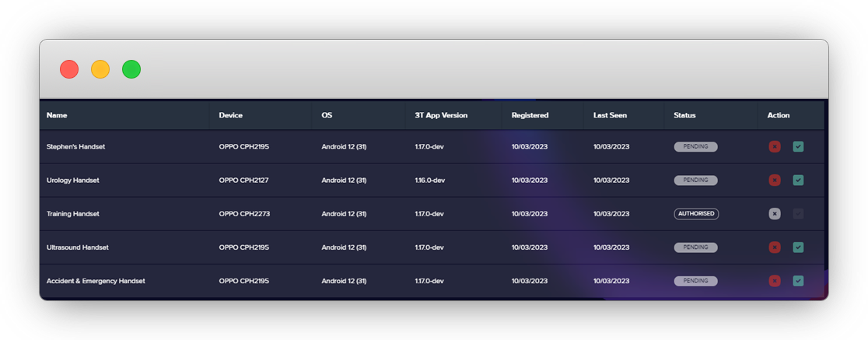Click 1.17.0-dev version in Training Handset row
The image size is (868, 340).
pyautogui.click(x=429, y=214)
